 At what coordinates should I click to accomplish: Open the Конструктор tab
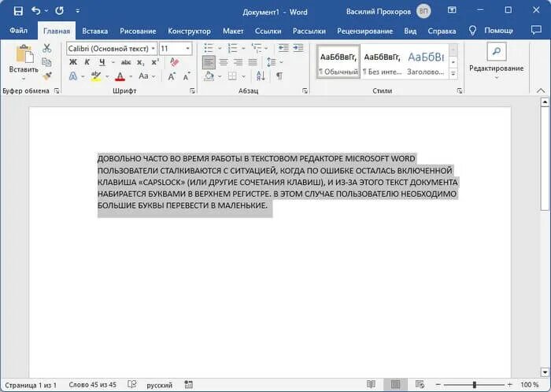pos(189,31)
